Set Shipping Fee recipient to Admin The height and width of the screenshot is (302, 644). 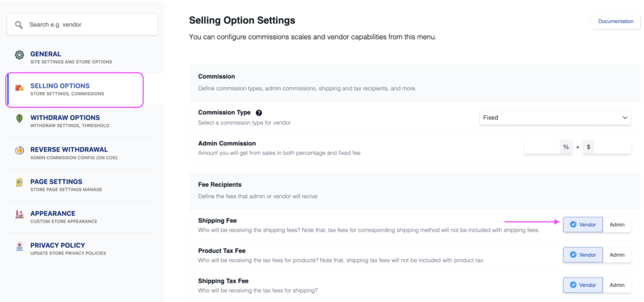[617, 225]
